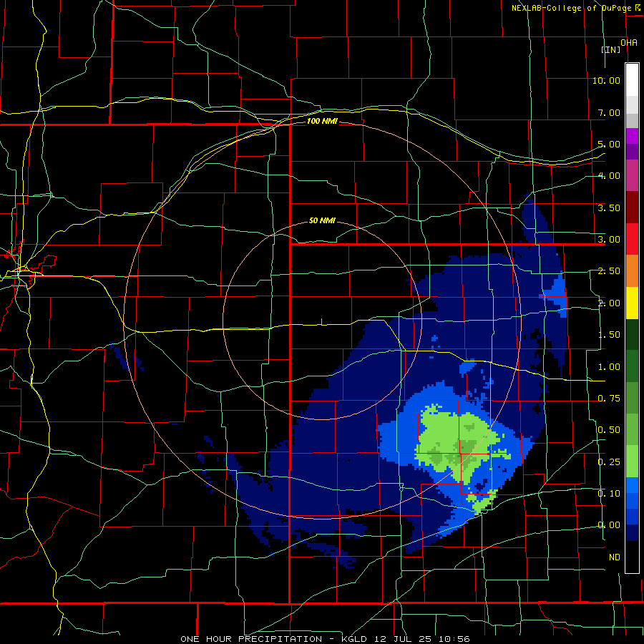Click the 1.50 legend value

tap(609, 335)
